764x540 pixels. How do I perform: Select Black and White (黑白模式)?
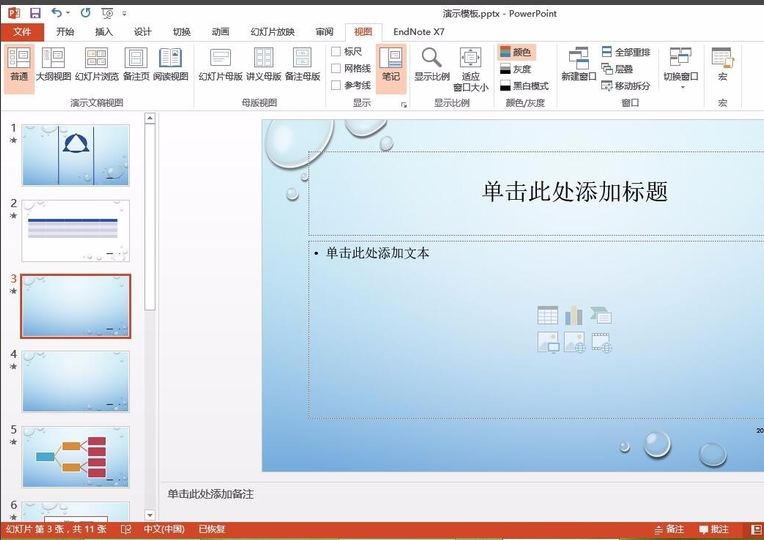524,86
